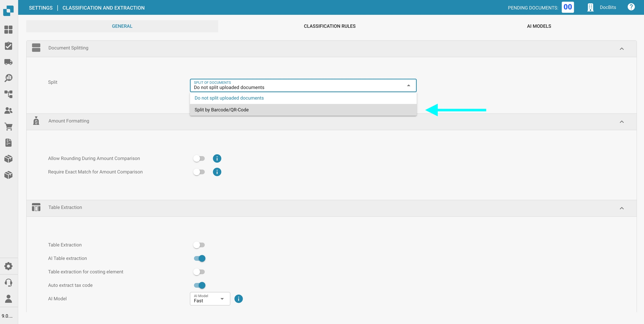The height and width of the screenshot is (324, 644).
Task: Enable Allow Rounding During Amount Comparison
Action: (199, 159)
